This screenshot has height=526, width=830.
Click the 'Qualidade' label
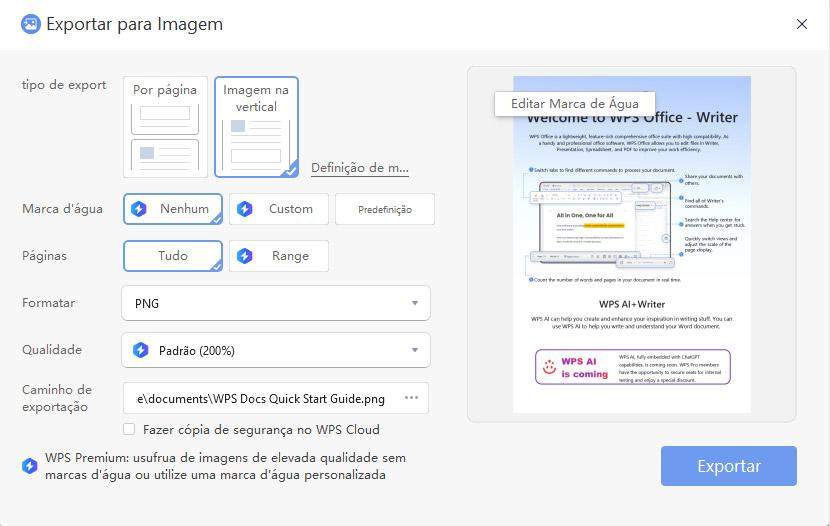click(52, 350)
